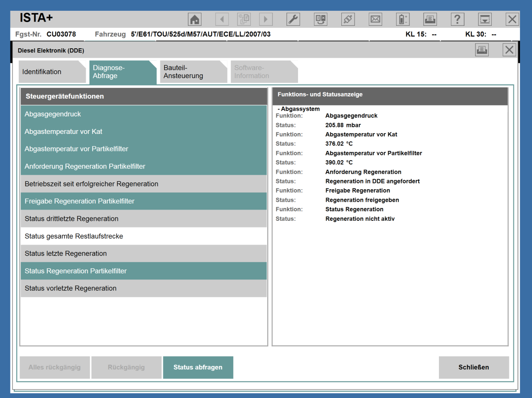Click the Steuergerätefunktionen header
Screen dimensions: 532x398
[144, 96]
